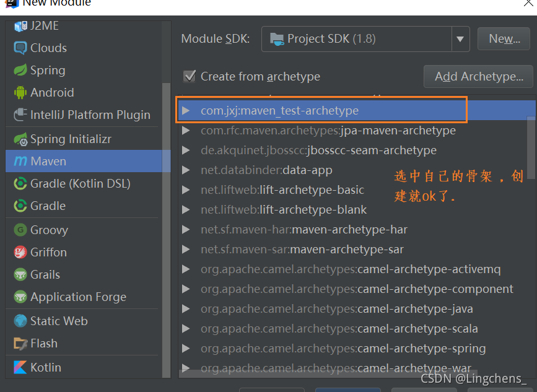This screenshot has width=537, height=392.
Task: Expand jpa-maven-archetype node
Action: [x=186, y=131]
